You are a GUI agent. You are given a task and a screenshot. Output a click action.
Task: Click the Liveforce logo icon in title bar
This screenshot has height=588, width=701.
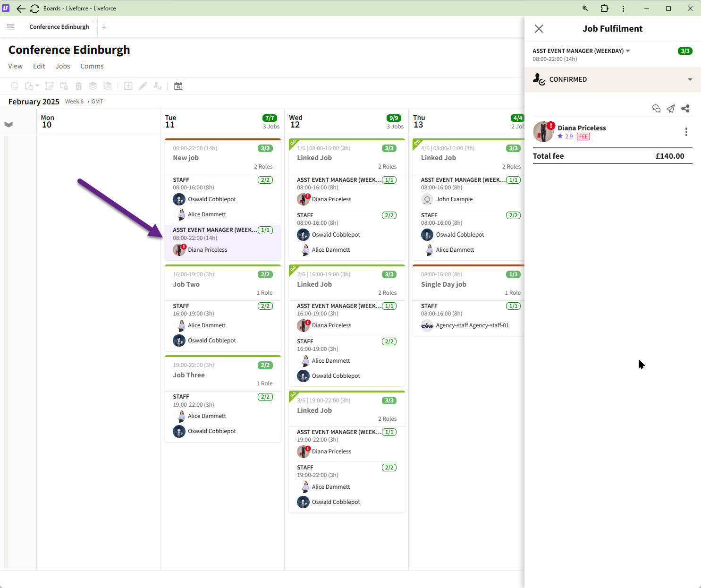click(6, 8)
